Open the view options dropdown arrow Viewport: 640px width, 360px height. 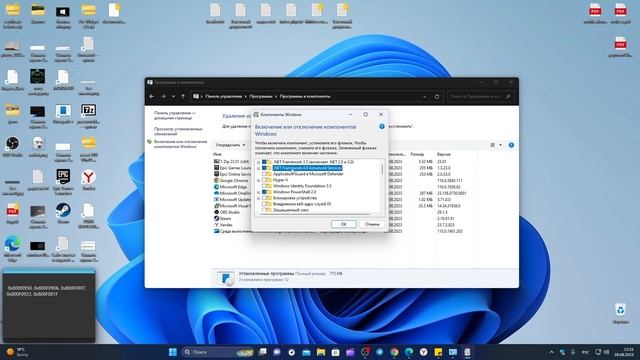pyautogui.click(x=500, y=145)
